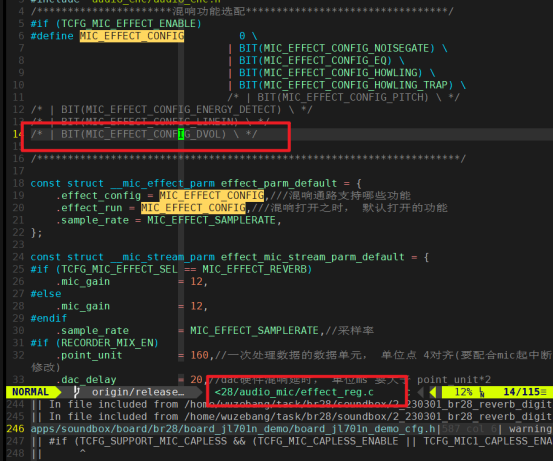Click the line-number symbol beside 12%
The image size is (554, 462).
point(482,392)
